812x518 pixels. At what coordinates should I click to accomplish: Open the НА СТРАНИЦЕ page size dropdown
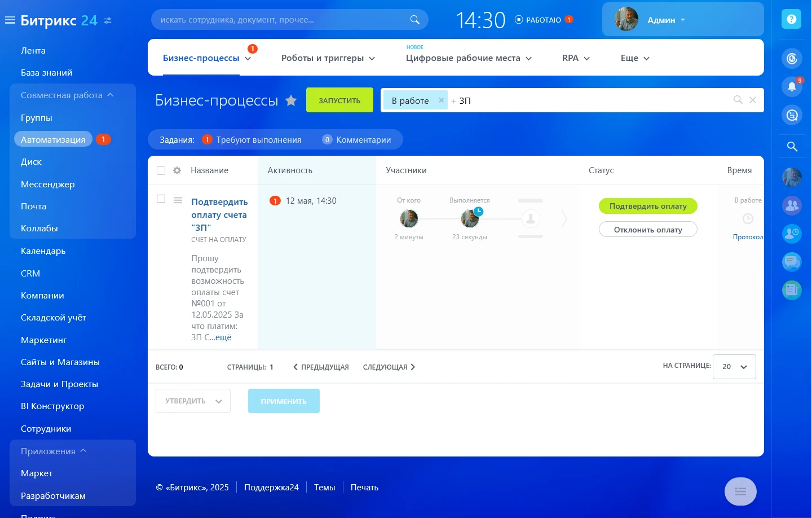point(734,366)
